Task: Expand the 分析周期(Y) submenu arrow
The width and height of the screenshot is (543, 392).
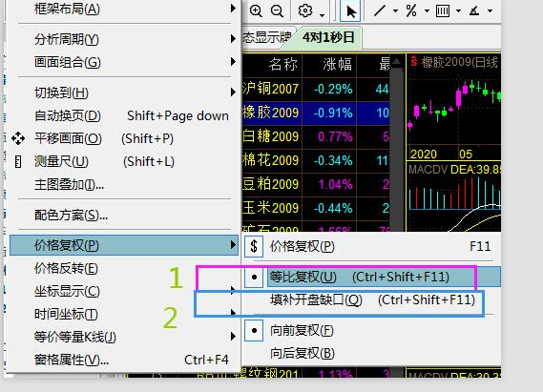Action: (x=233, y=39)
